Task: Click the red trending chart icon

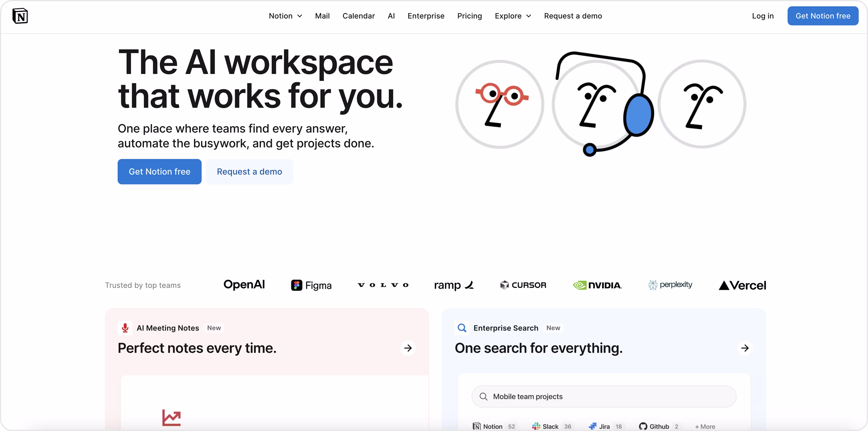Action: (171, 417)
